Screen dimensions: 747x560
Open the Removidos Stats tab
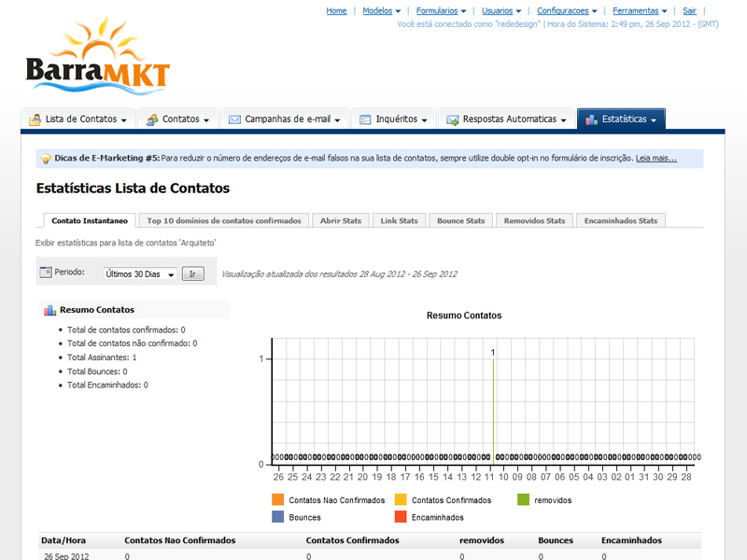[x=534, y=220]
